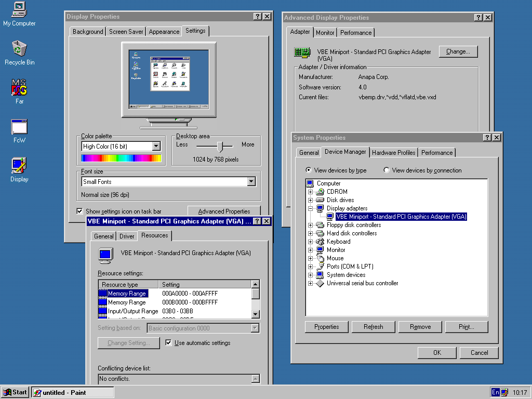Open the Display desktop shortcut
The image size is (532, 399).
pyautogui.click(x=19, y=166)
